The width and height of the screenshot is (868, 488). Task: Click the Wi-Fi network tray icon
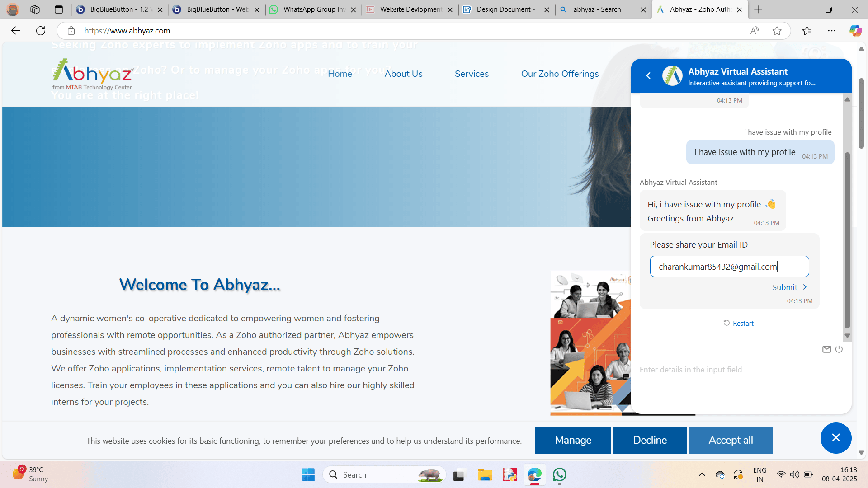tap(781, 474)
